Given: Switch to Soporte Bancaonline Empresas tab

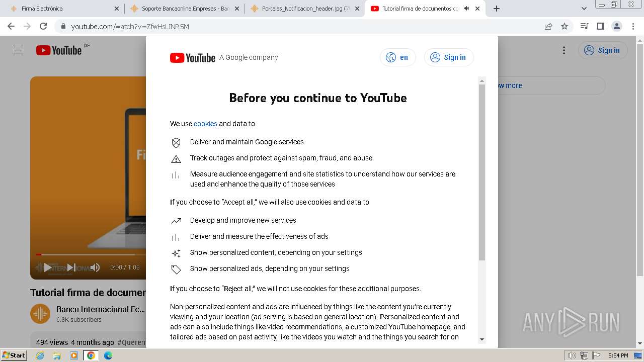Looking at the screenshot, I should pyautogui.click(x=184, y=9).
